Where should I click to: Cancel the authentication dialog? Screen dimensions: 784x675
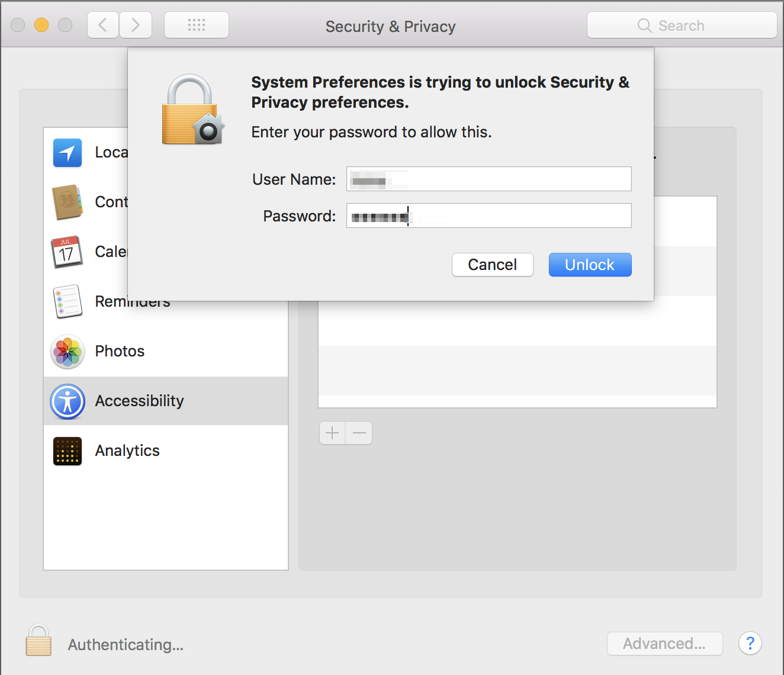[x=492, y=265]
